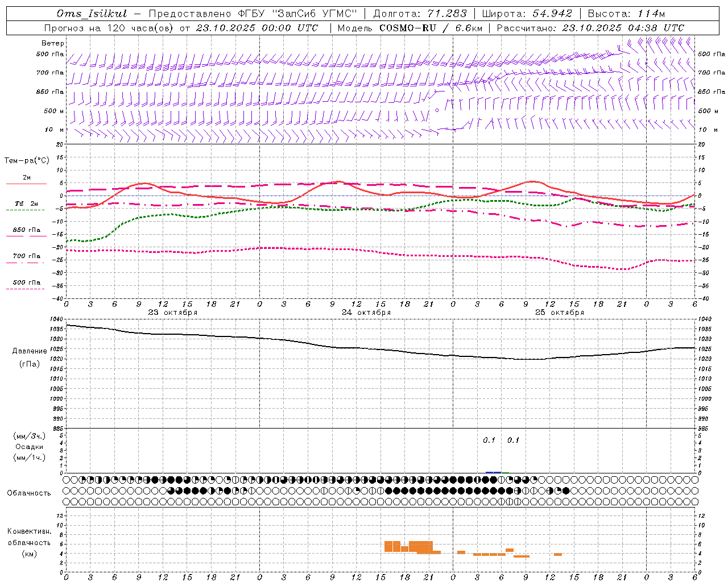Click the (мм/3ч.) precipitation unit label
This screenshot has width=728, height=582.
point(30,436)
